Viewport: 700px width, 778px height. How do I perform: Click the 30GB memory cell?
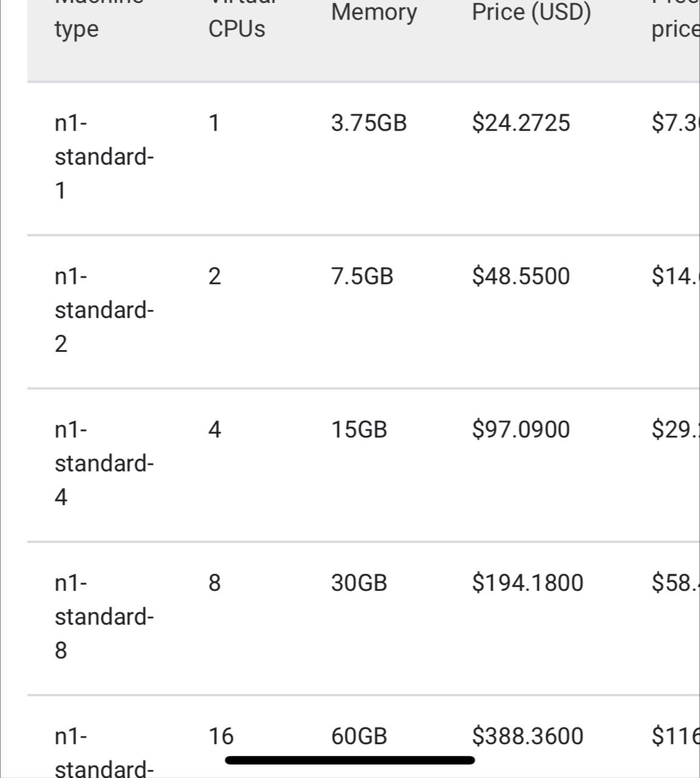[x=359, y=583]
